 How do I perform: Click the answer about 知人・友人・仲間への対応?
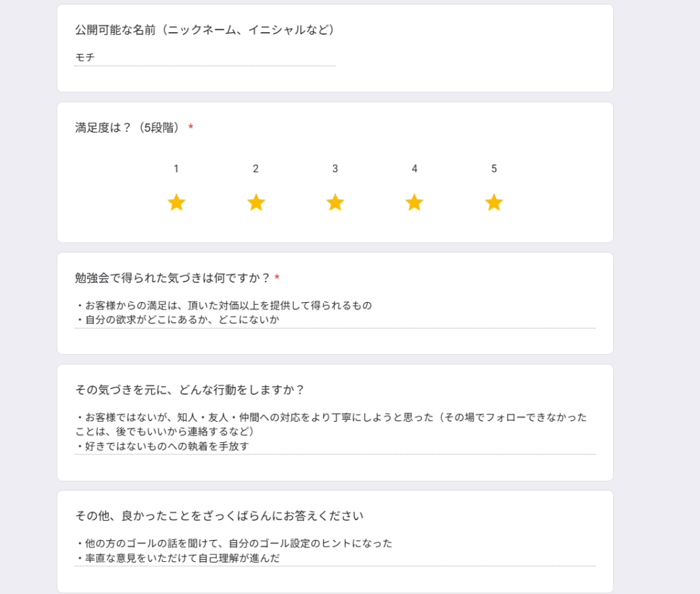tap(332, 424)
